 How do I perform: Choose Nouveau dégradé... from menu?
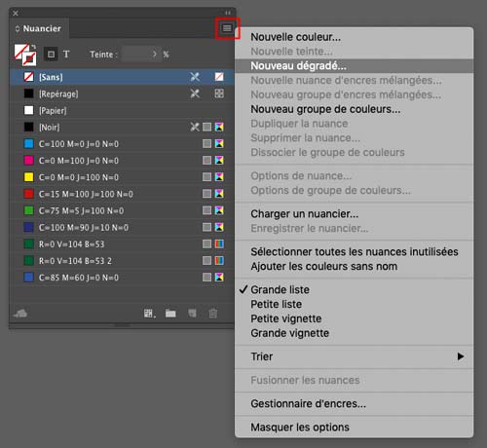point(355,66)
